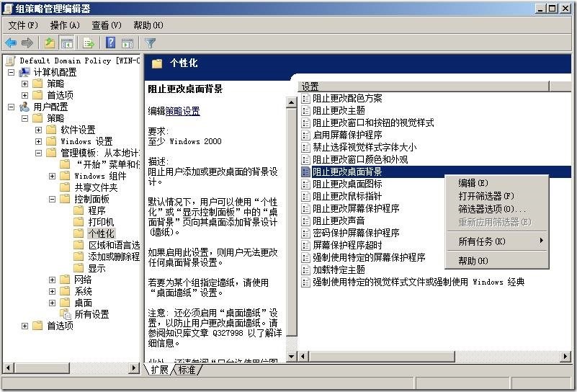This screenshot has width=577, height=392.
Task: Select the 个性化 tree item
Action: (101, 233)
